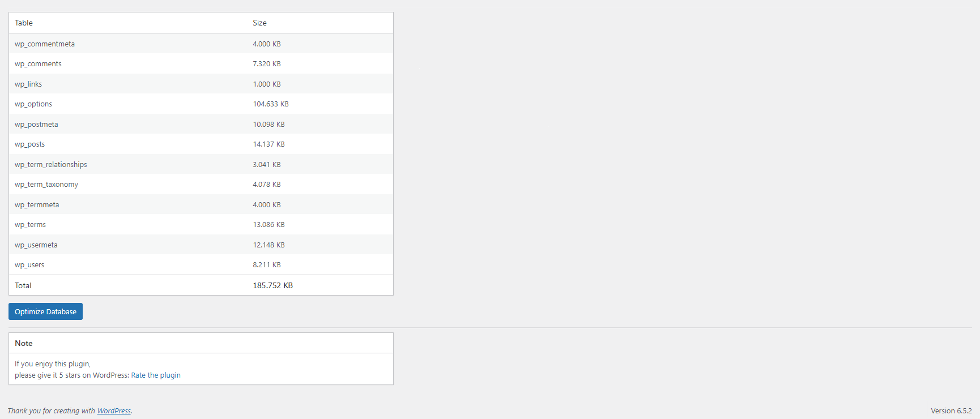Select the wp_options table row
This screenshot has width=980, height=419.
201,104
